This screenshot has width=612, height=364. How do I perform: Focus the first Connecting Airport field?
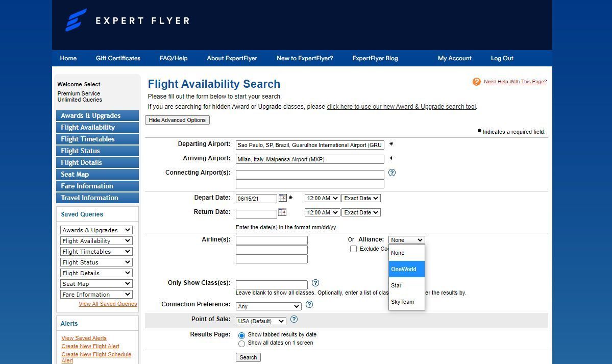click(310, 175)
